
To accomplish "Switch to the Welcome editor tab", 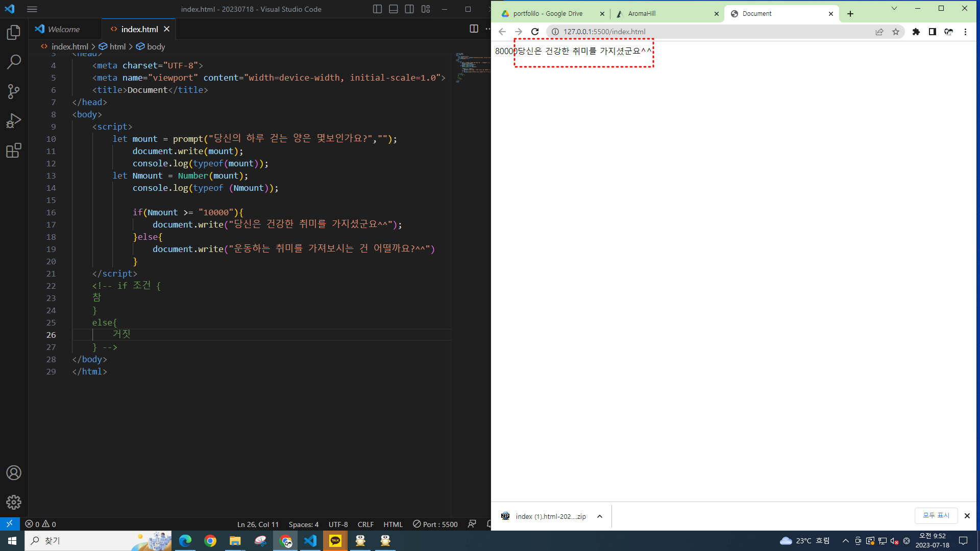I will point(63,29).
